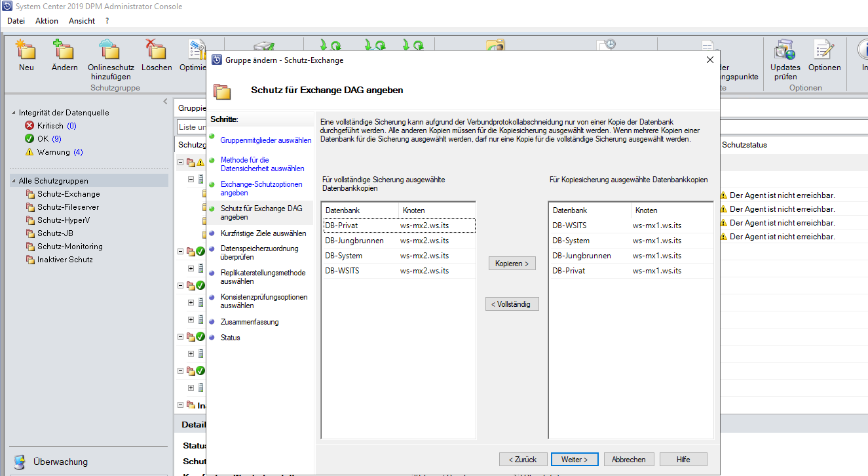The width and height of the screenshot is (868, 476).
Task: Collapse the inactive protection group row at list bottom
Action: [181, 405]
